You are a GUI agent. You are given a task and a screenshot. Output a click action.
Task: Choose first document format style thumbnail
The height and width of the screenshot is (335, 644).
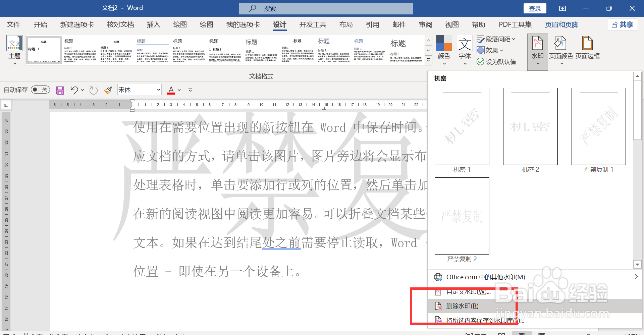(x=44, y=50)
